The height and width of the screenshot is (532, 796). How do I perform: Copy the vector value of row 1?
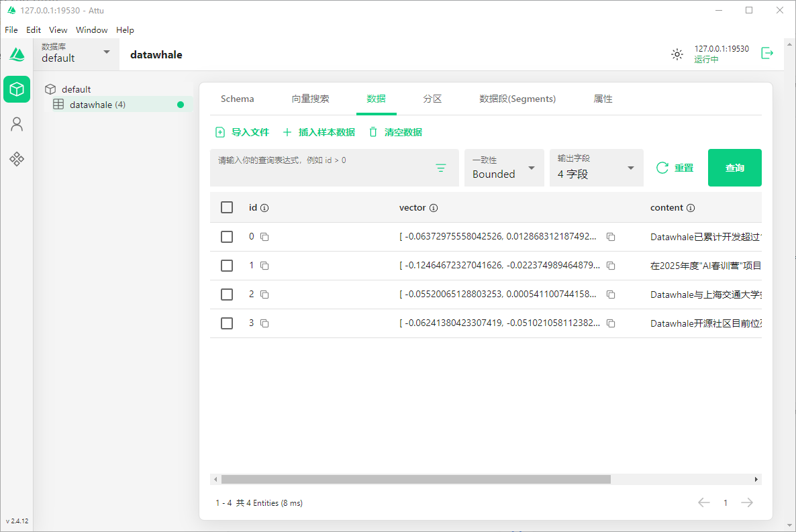point(611,266)
